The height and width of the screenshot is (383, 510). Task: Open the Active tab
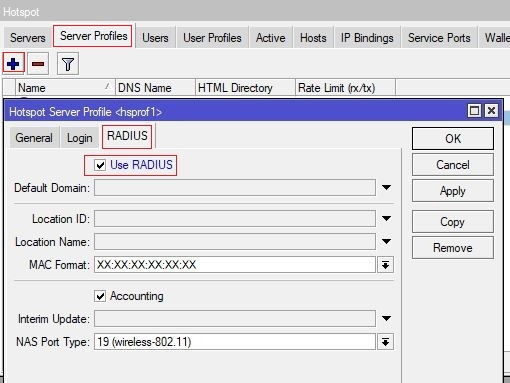point(271,38)
